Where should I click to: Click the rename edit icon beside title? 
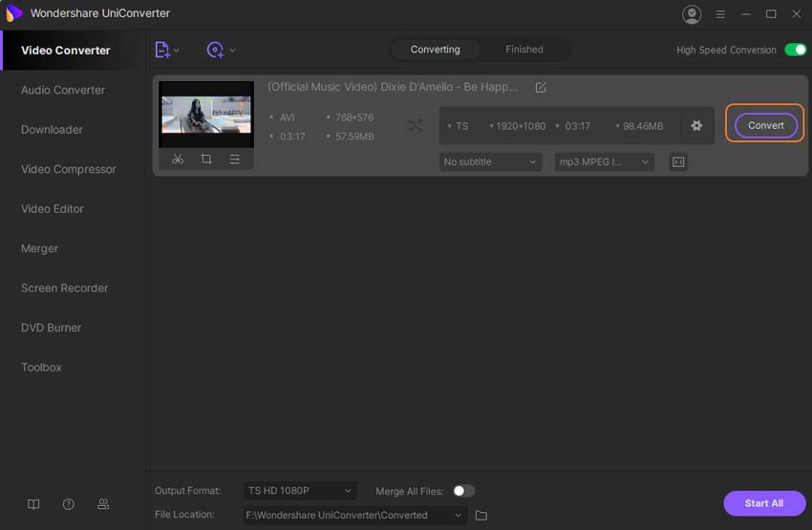click(x=540, y=88)
